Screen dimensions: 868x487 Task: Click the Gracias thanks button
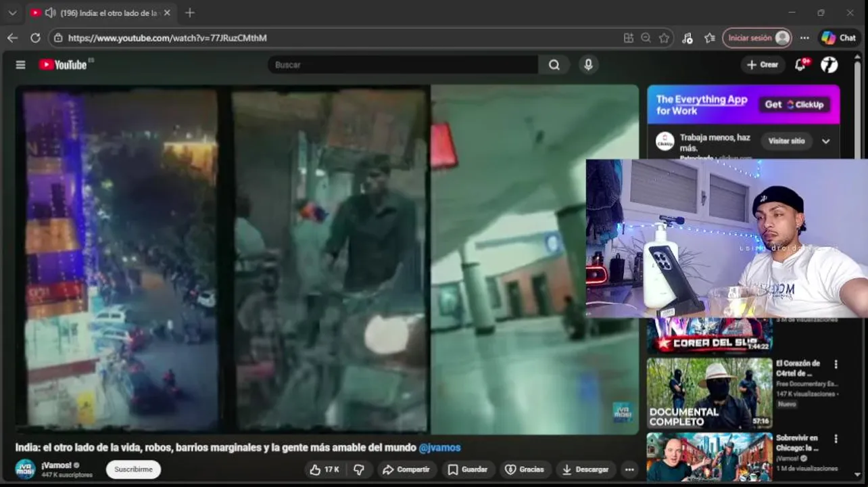(525, 469)
